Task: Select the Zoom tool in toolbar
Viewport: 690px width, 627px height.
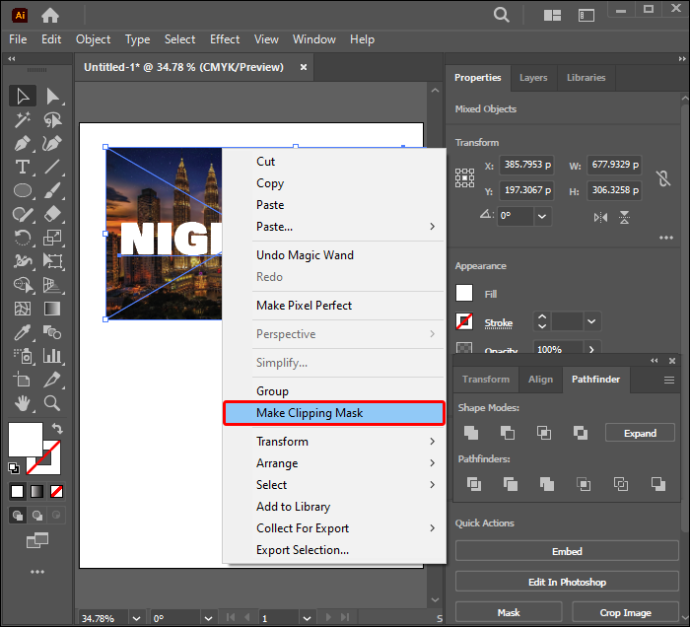Action: [x=52, y=403]
